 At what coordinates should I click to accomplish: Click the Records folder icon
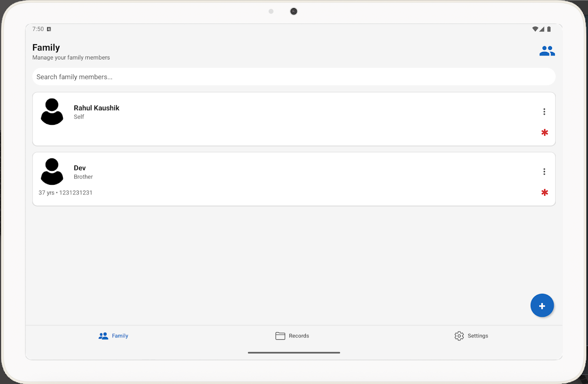280,336
